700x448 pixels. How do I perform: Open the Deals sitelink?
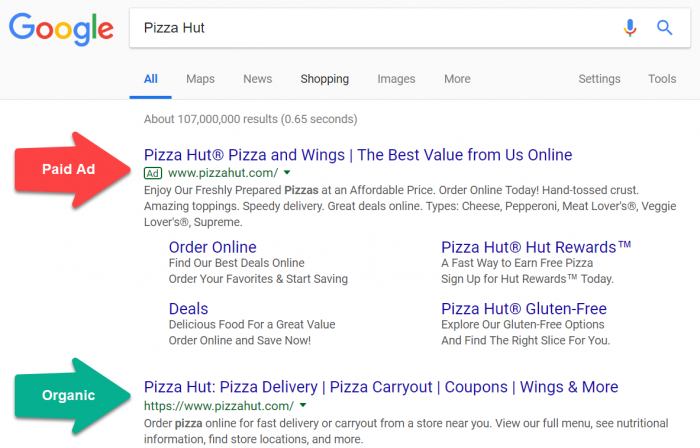[x=188, y=309]
